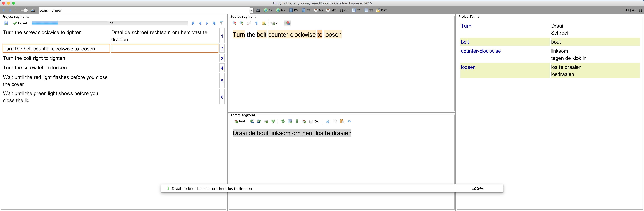Tick the OK segment status checkbox

click(x=311, y=122)
